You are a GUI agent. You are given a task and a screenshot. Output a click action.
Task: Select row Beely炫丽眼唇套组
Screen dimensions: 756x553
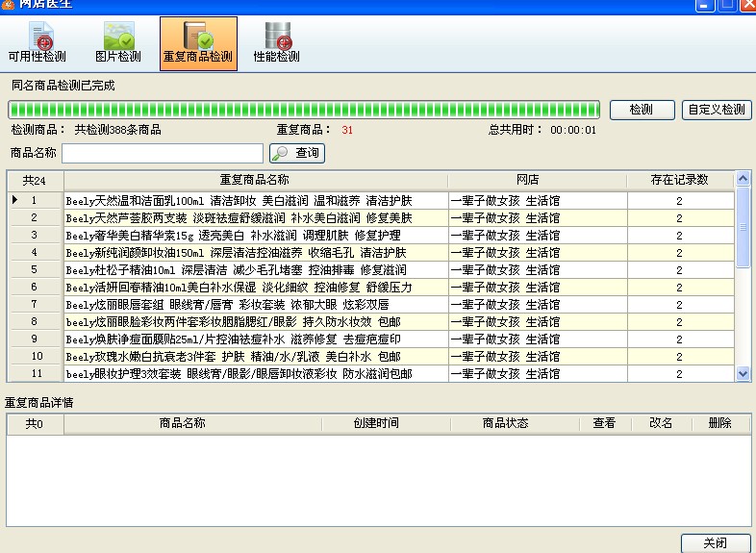point(370,305)
